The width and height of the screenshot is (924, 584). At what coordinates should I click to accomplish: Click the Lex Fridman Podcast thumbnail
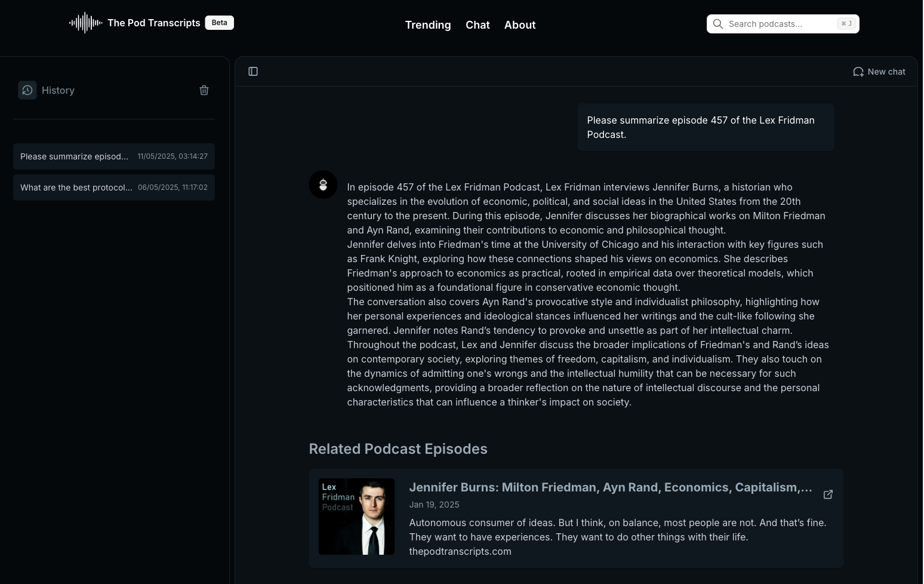pos(356,517)
